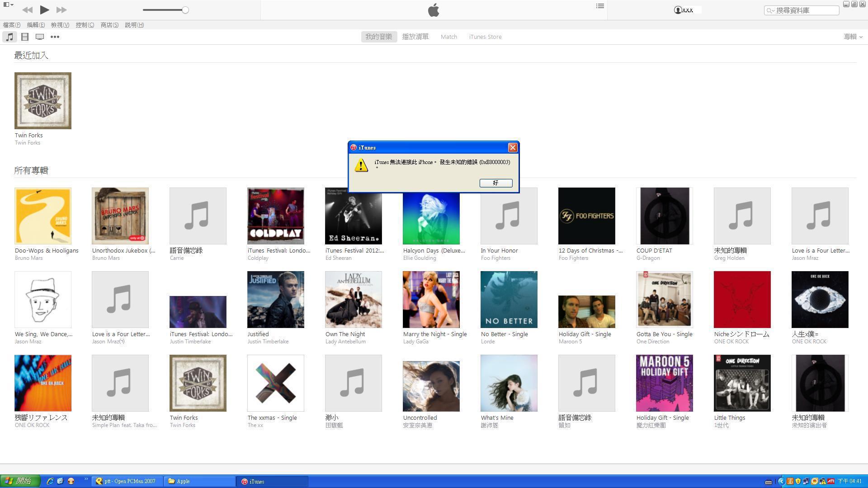Switch to 我的音樂 tab
Image resolution: width=868 pixels, height=488 pixels.
pos(379,37)
